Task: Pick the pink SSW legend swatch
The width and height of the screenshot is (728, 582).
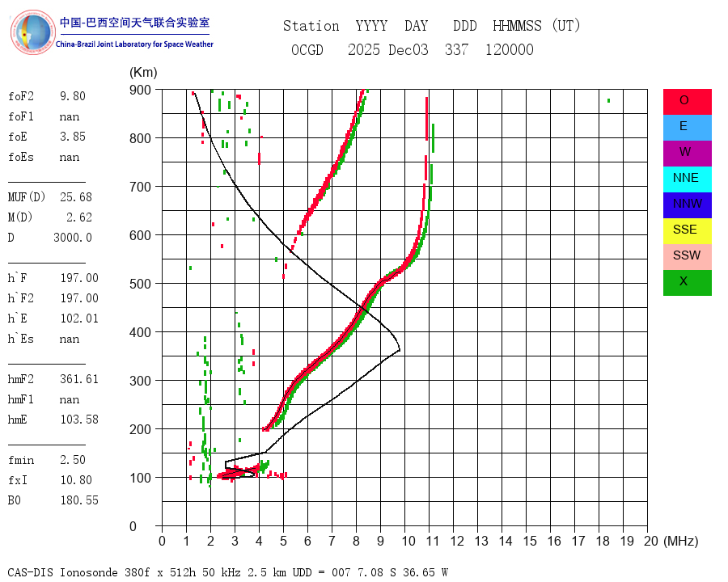Action: [x=687, y=257]
